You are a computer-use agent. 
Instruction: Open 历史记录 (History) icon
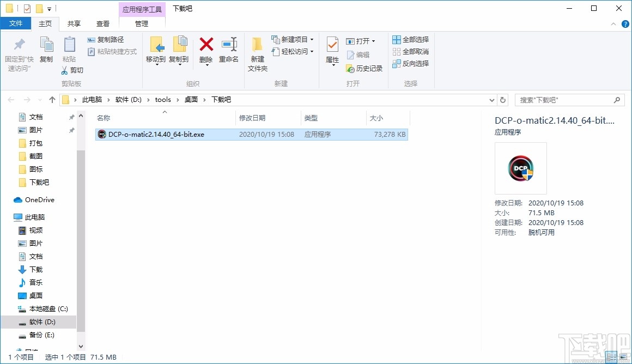[364, 69]
